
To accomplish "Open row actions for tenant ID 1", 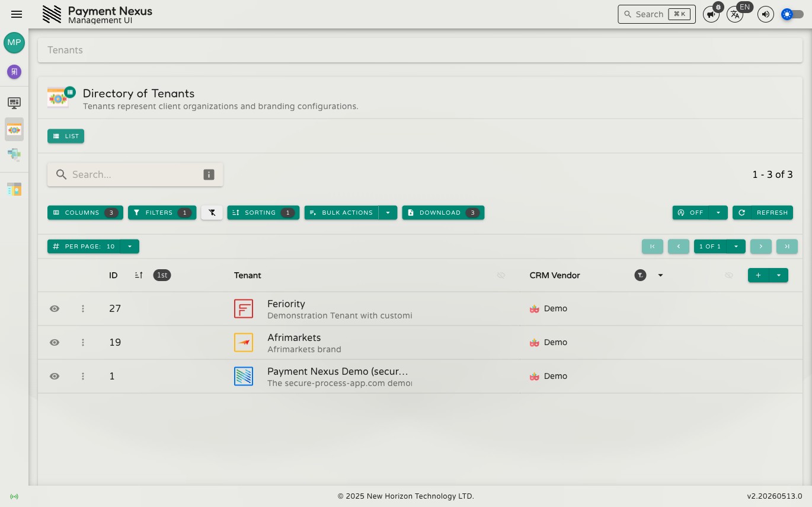I will 83,376.
